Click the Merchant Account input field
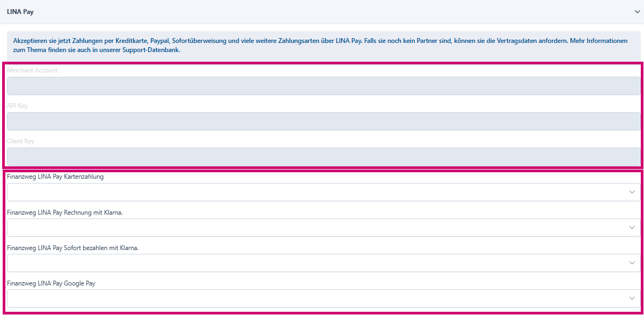 point(324,86)
